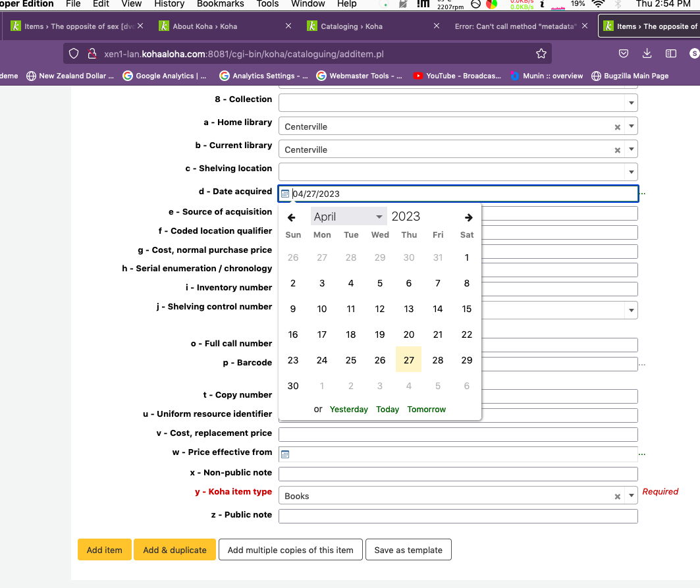
Task: Clear Koha item type Books selection
Action: pyautogui.click(x=617, y=496)
